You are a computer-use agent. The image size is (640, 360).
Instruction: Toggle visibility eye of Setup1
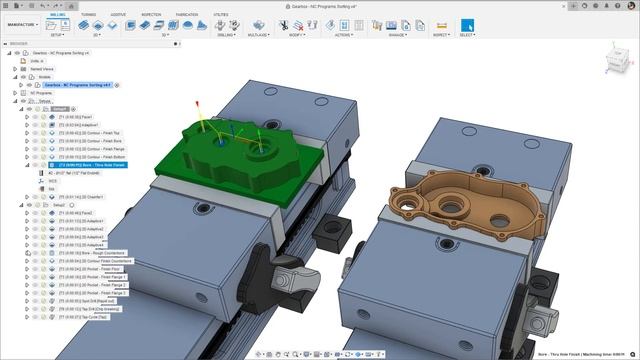pos(29,109)
